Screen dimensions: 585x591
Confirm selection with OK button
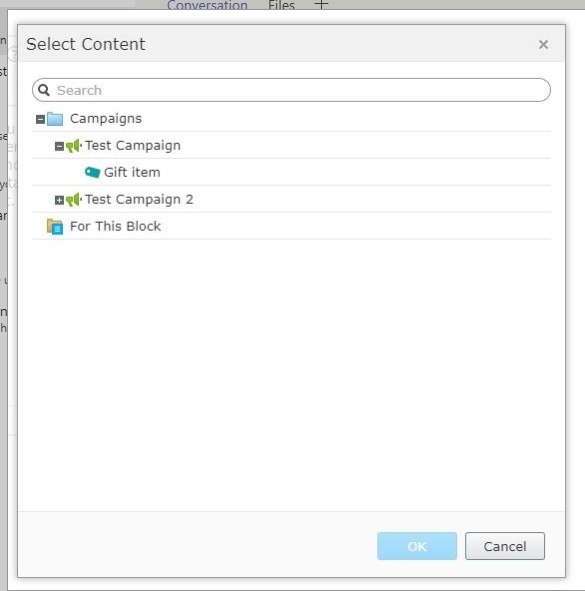[x=417, y=546]
